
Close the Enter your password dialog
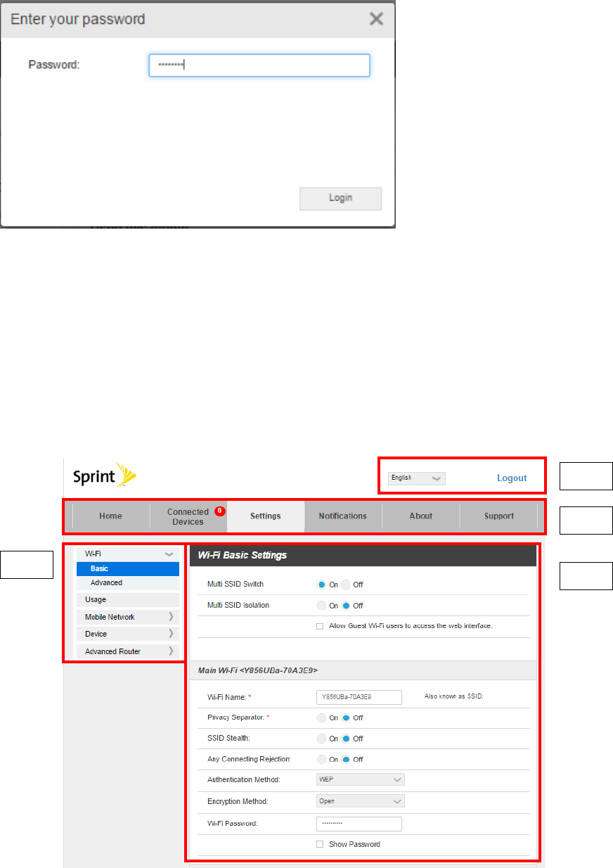[377, 19]
